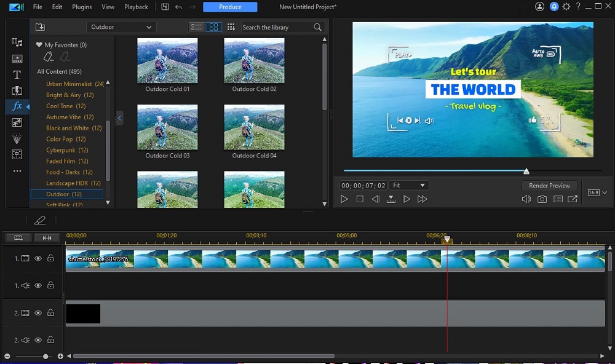Open the Fit zoom dropdown

409,185
